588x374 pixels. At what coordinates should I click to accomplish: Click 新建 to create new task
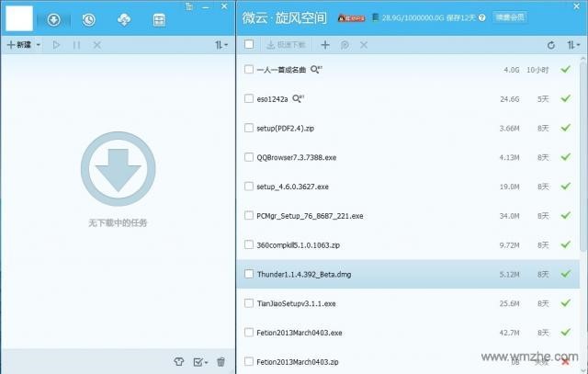pyautogui.click(x=19, y=45)
